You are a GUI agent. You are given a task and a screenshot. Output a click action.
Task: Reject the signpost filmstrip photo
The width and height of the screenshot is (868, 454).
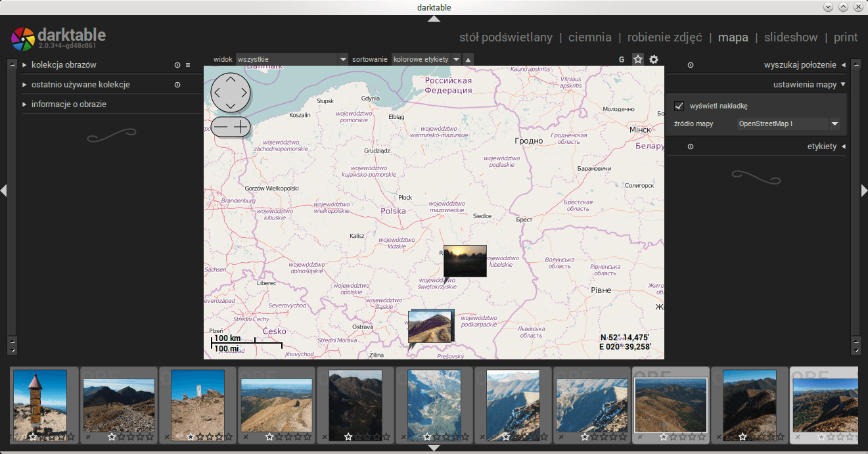9,437
